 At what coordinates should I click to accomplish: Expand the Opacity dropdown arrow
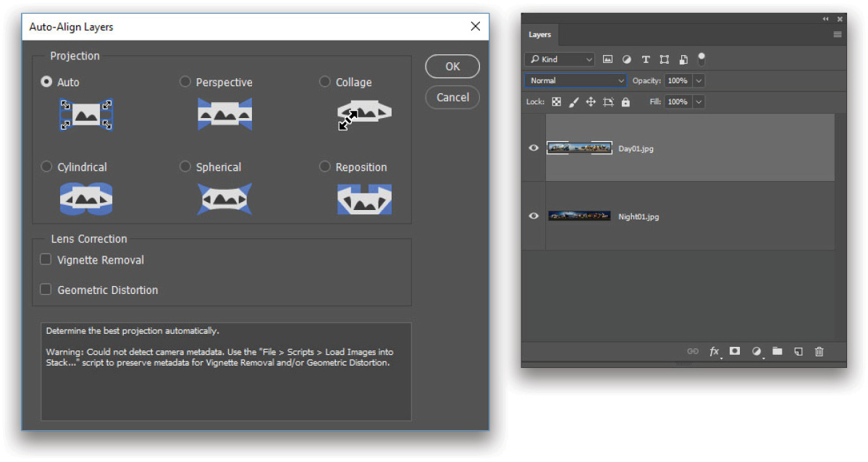[x=699, y=80]
